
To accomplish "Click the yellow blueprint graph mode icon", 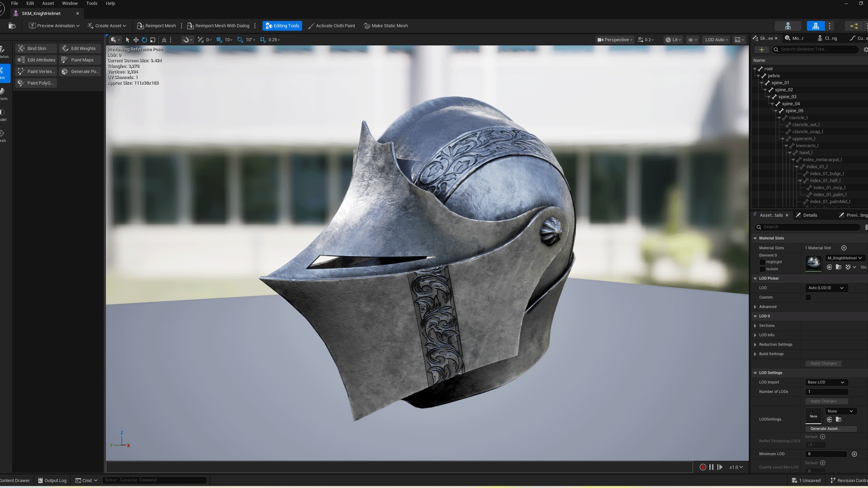I will tap(854, 26).
